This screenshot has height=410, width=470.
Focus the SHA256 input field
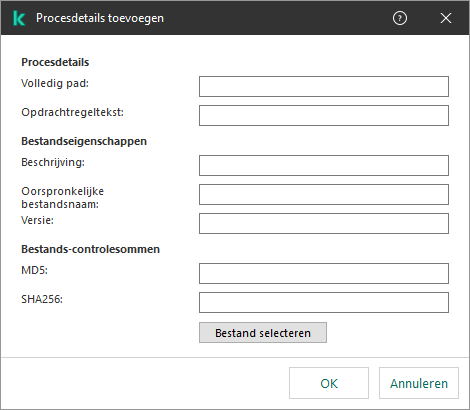coord(324,303)
